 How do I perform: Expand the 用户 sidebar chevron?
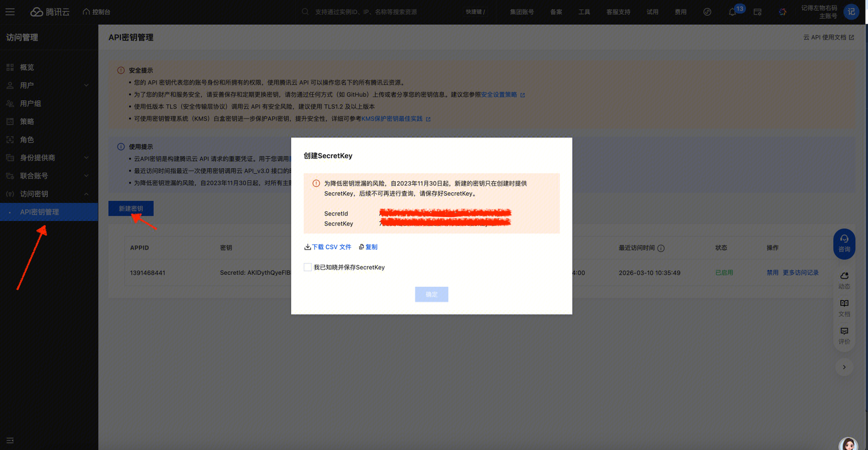[x=86, y=86]
